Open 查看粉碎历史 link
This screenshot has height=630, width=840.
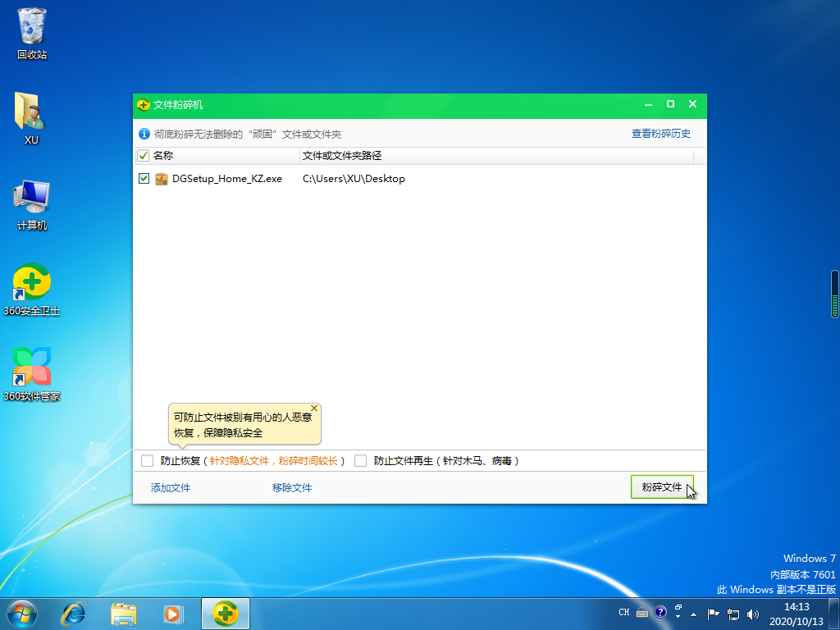661,134
